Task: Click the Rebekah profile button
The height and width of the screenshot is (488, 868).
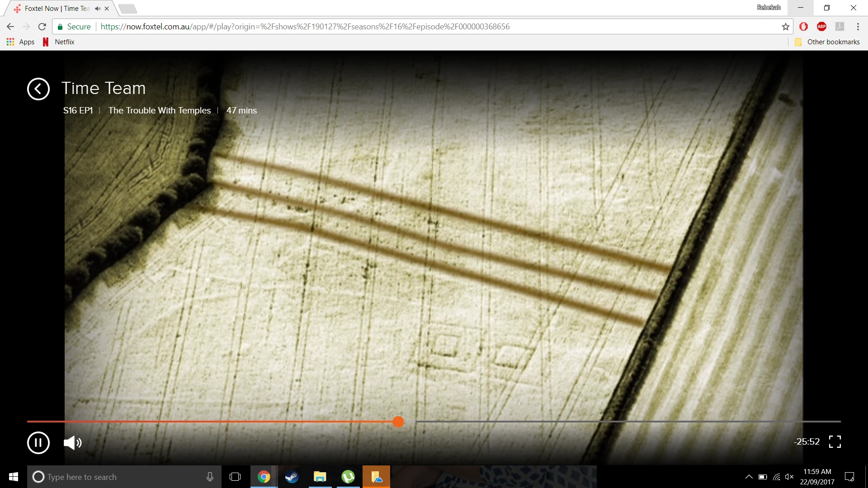Action: click(x=769, y=7)
